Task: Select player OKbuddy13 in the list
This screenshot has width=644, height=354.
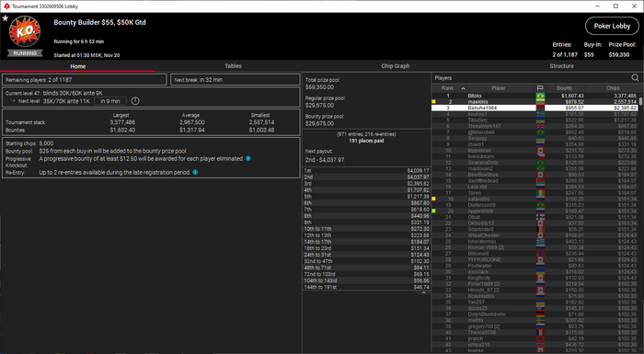Action: [535, 223]
